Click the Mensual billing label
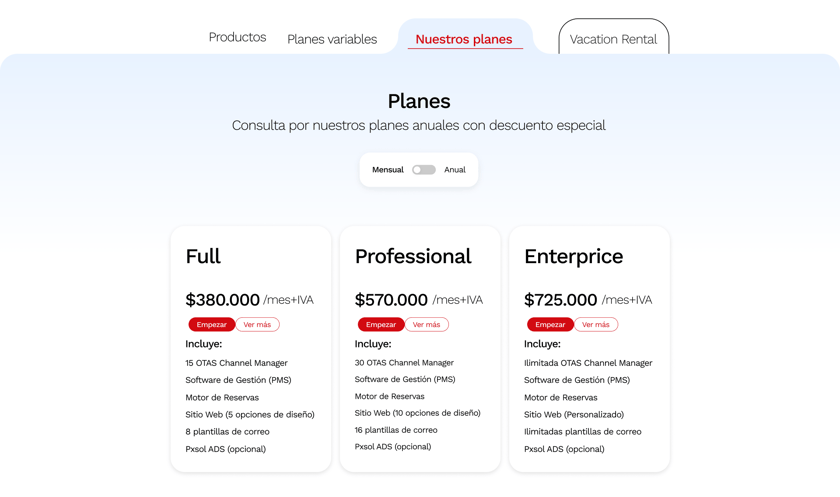Image resolution: width=840 pixels, height=497 pixels. (x=388, y=170)
